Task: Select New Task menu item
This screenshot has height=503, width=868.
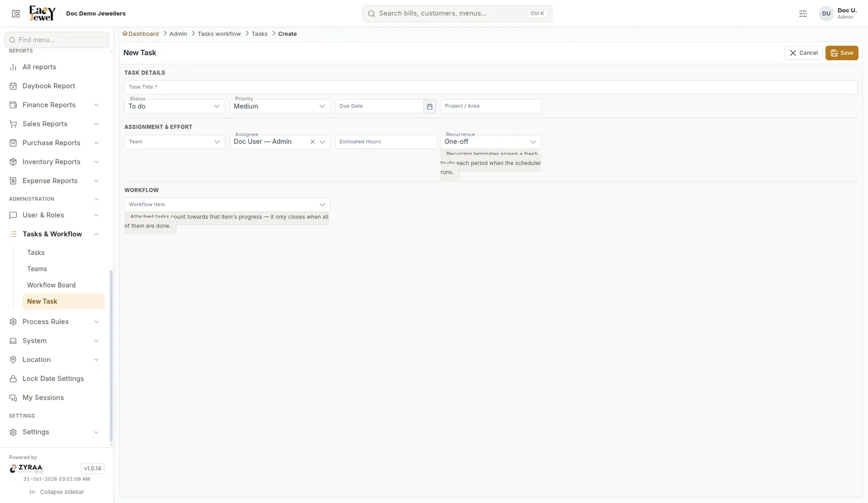Action: tap(63, 301)
